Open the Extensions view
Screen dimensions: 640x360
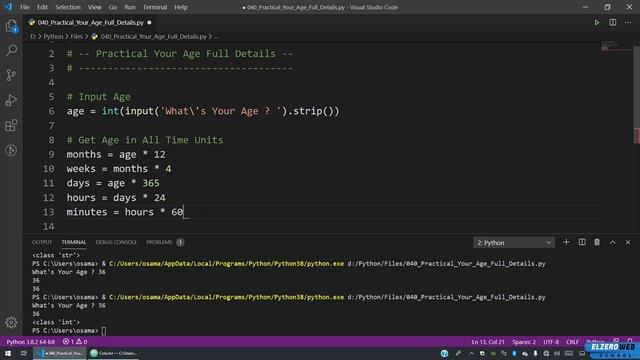(11, 125)
